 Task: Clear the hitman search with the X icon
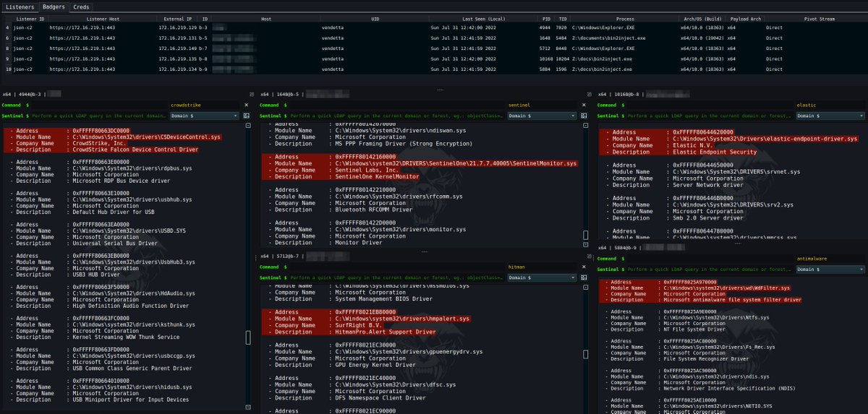point(584,267)
